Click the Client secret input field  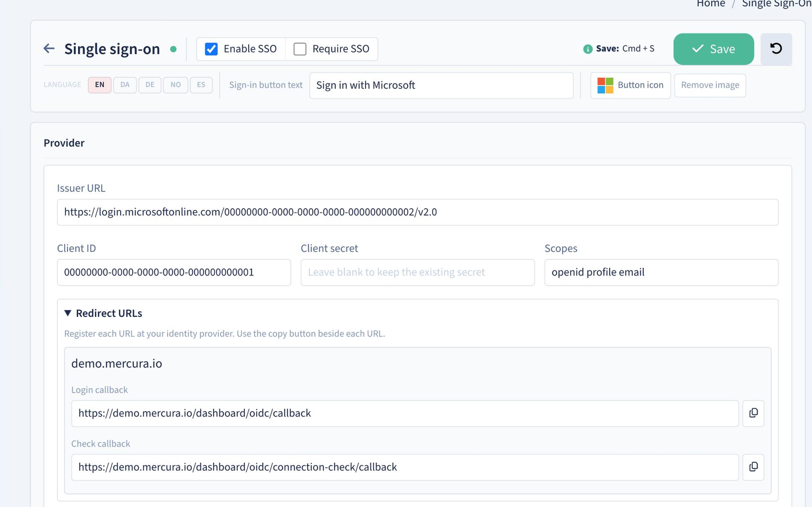click(417, 272)
